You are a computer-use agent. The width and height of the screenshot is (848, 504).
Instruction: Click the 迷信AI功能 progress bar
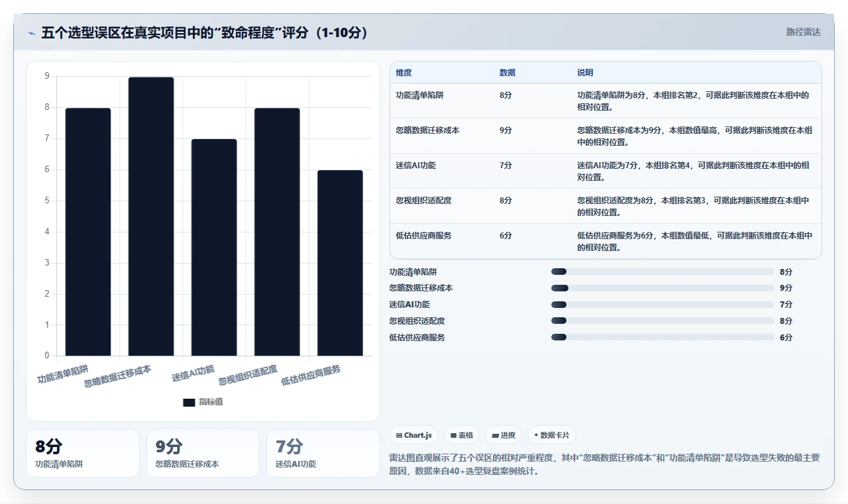662,305
